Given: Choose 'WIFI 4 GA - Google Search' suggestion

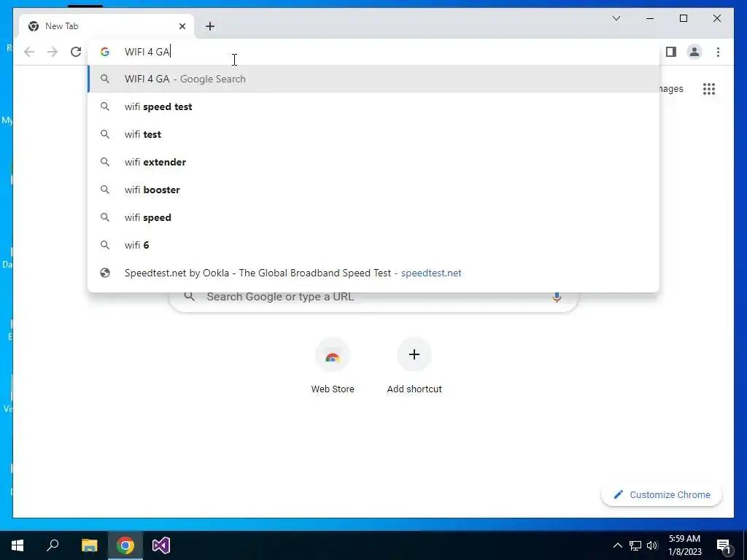Looking at the screenshot, I should coord(373,79).
